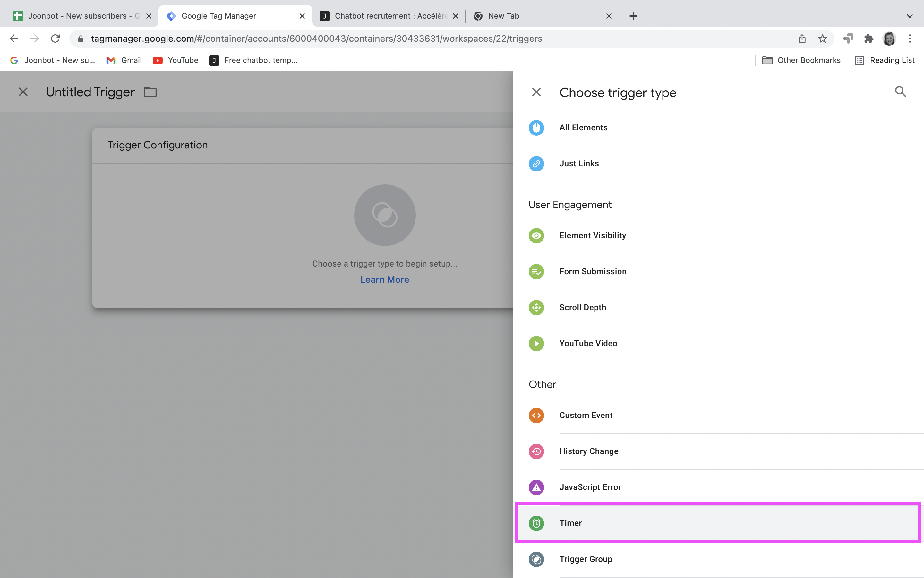
Task: Open the Other Bookmarks folder
Action: point(801,60)
